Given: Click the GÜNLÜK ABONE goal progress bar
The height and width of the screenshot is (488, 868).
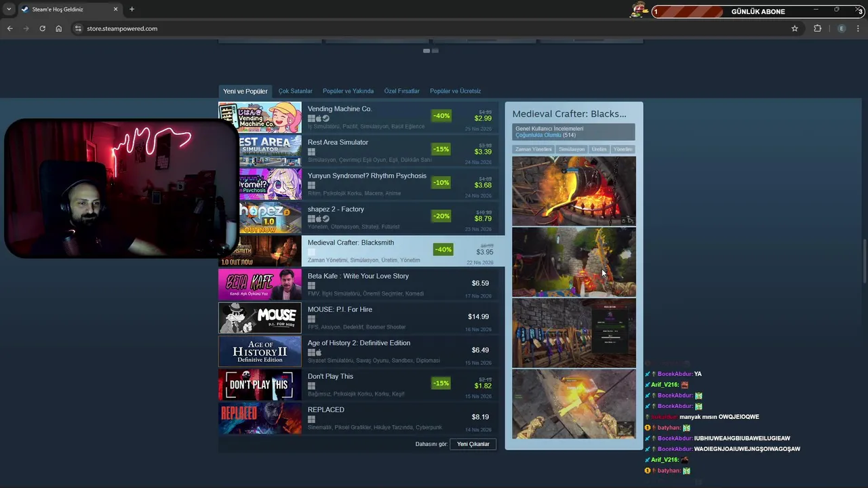Looking at the screenshot, I should point(757,12).
